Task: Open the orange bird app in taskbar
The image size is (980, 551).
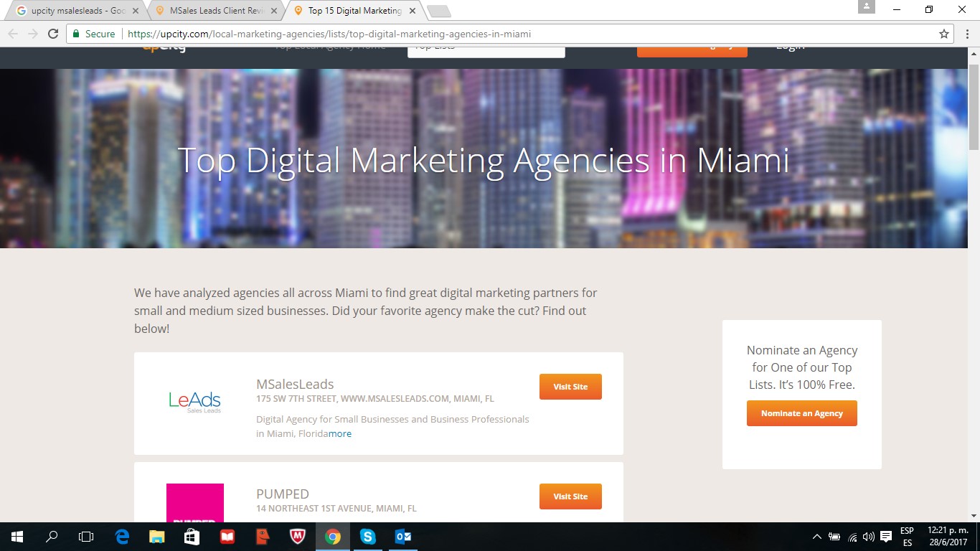Action: 263,537
